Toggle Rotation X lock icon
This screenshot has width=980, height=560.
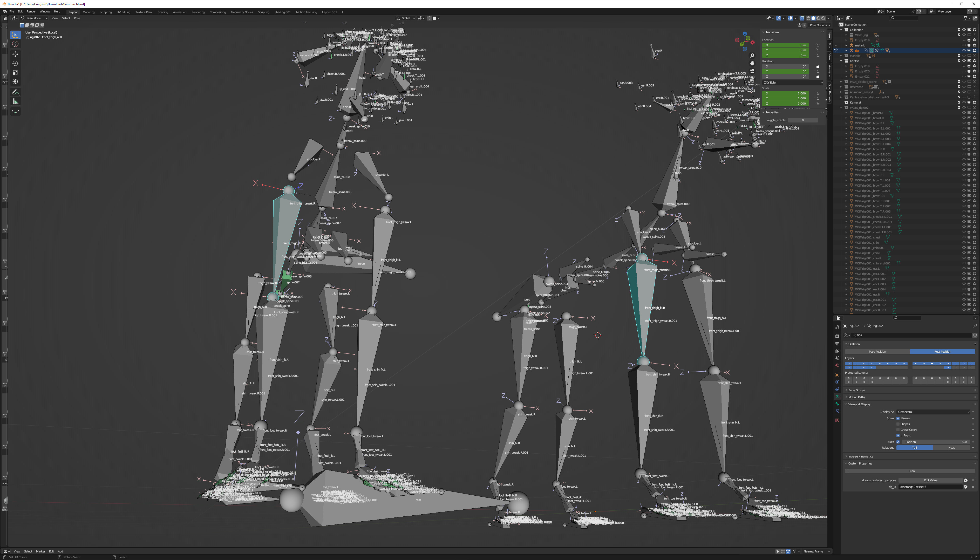pos(817,66)
